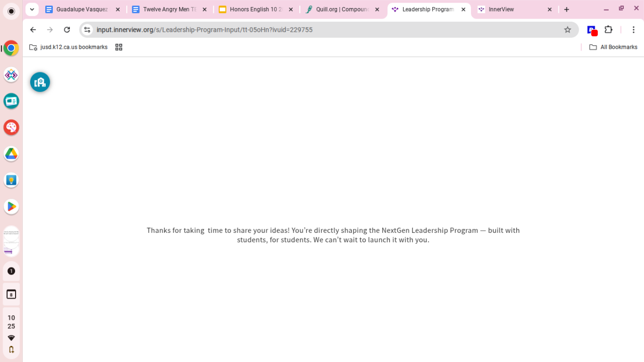Launch the purple diamond-pattern app in the shelf
Viewport: 644px width, 362px height.
click(x=11, y=75)
